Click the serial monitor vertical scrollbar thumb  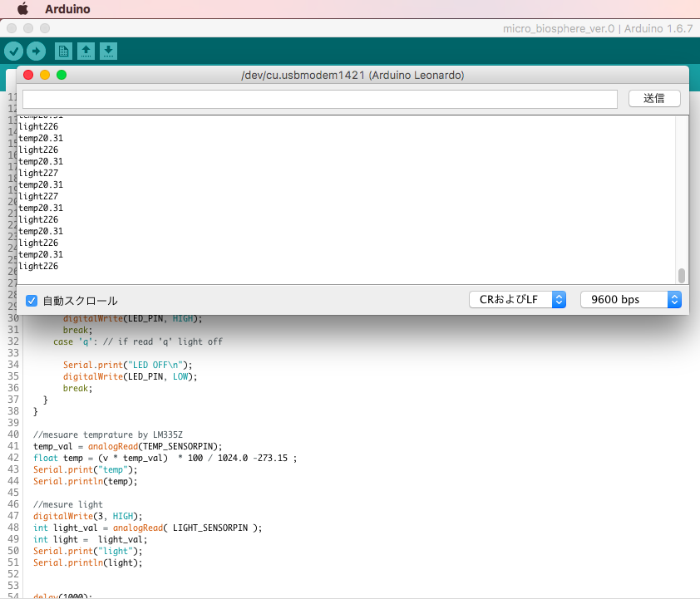(681, 276)
